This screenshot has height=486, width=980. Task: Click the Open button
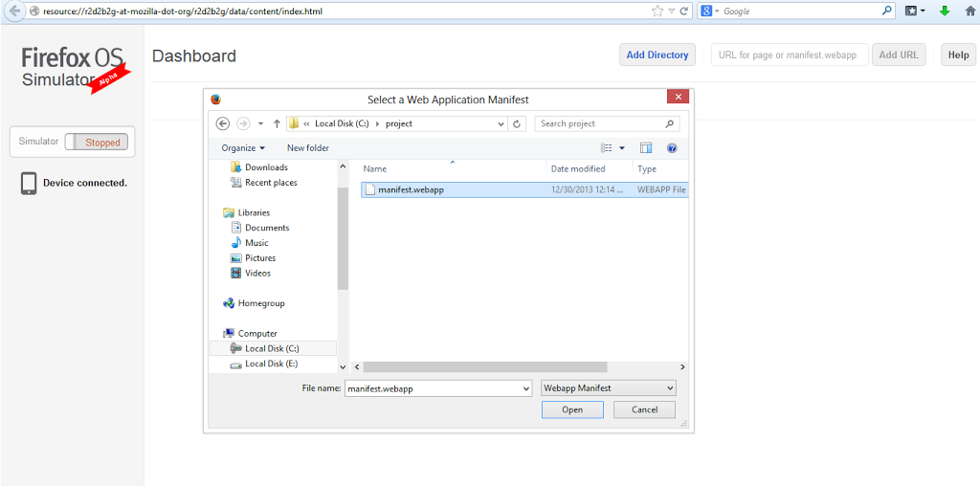pyautogui.click(x=571, y=409)
